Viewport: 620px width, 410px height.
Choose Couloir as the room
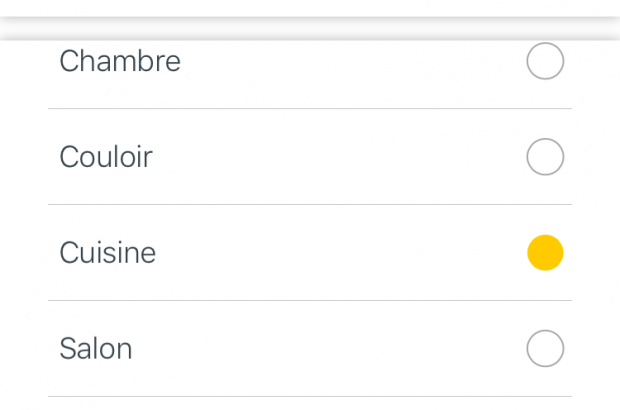tap(545, 157)
